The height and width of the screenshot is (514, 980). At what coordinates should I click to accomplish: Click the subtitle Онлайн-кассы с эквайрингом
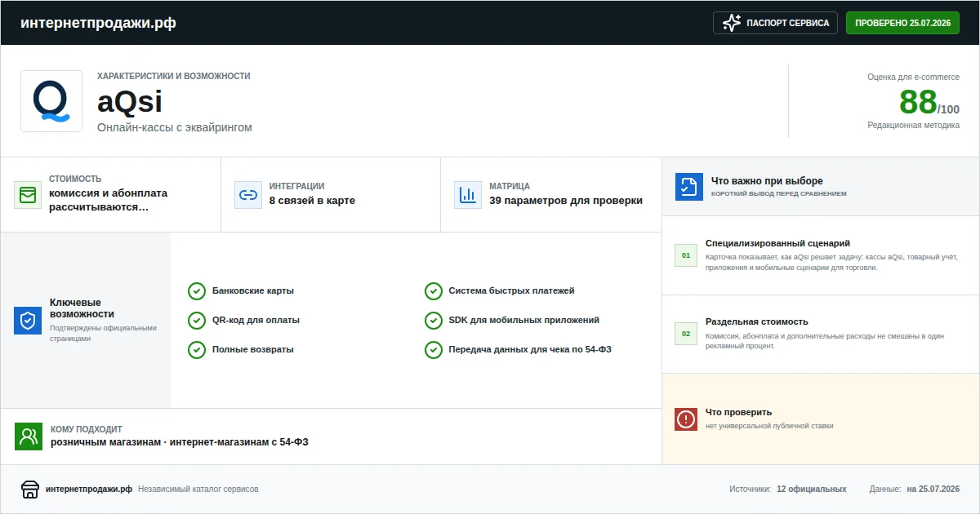coord(175,127)
